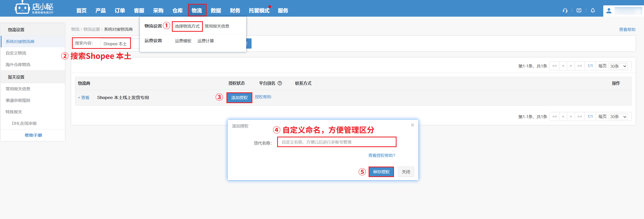
Task: Click the notification bell icon
Action: (593, 10)
